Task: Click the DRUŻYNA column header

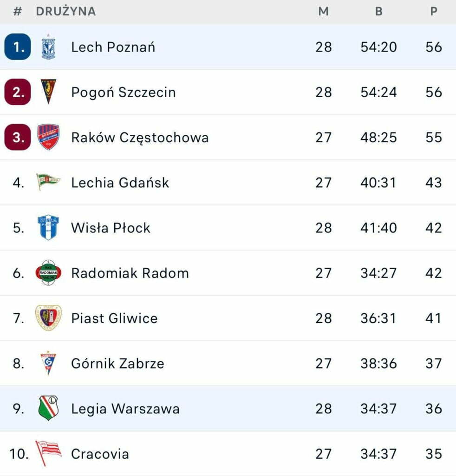Action: click(x=66, y=12)
